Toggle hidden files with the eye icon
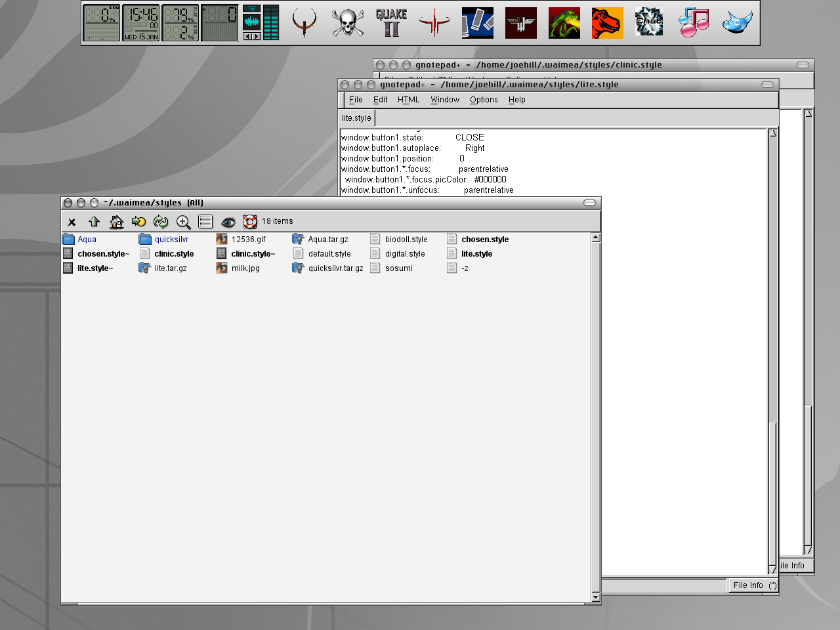 228,222
